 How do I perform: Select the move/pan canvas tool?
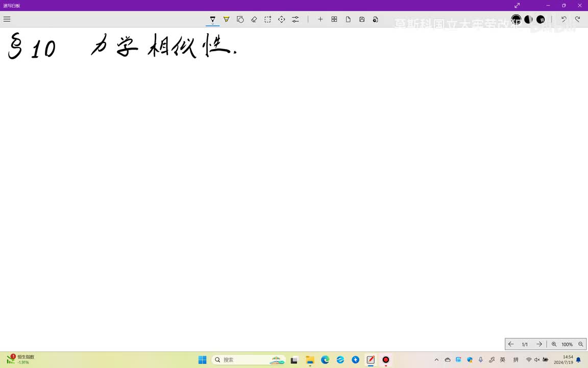[282, 19]
